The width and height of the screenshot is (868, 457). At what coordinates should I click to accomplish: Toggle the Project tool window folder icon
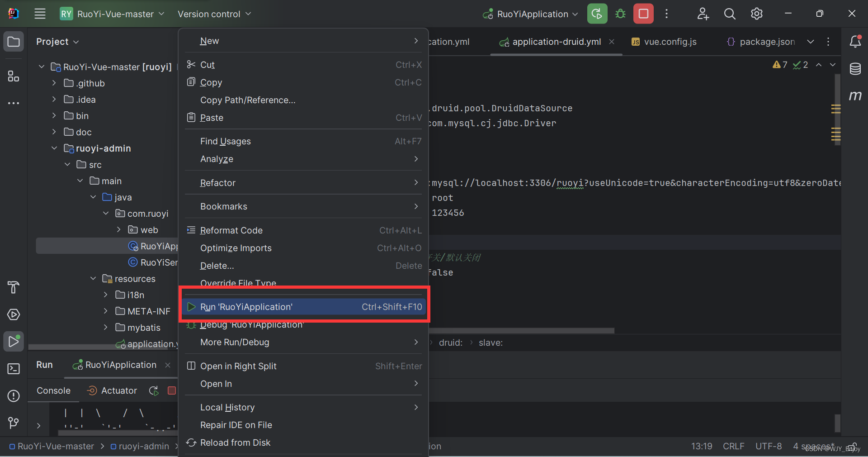(x=14, y=42)
